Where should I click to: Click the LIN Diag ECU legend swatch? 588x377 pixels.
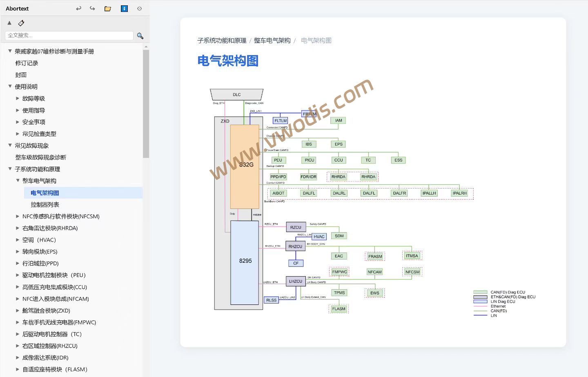point(480,302)
